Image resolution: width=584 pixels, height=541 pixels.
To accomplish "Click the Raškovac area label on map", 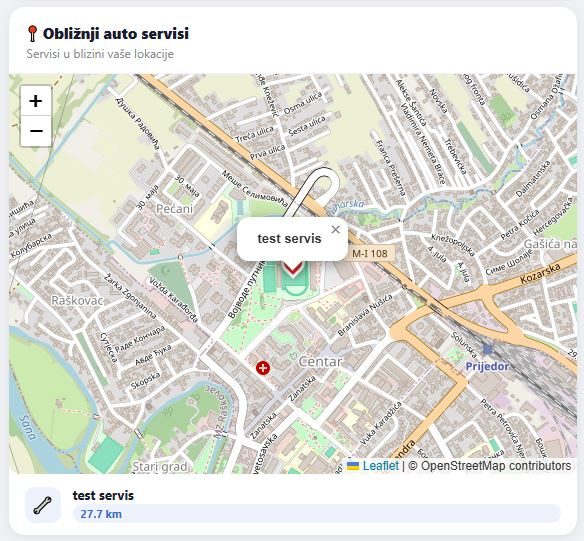I will click(x=77, y=300).
